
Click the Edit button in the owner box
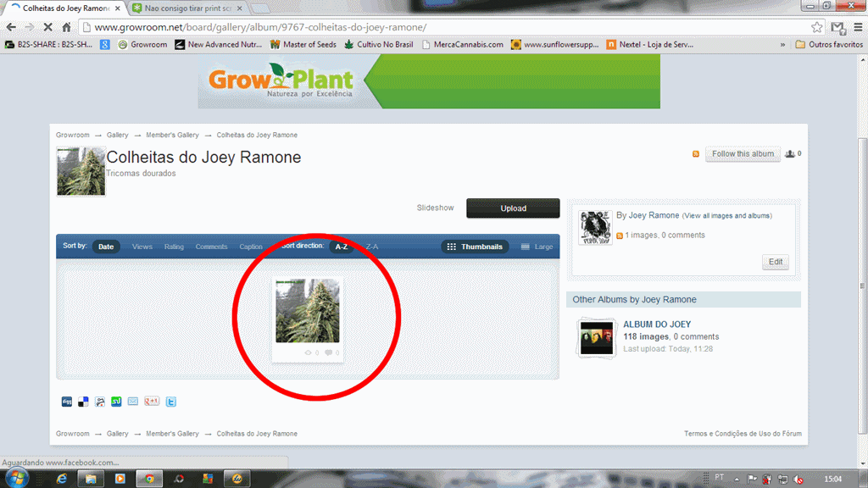[x=776, y=262]
